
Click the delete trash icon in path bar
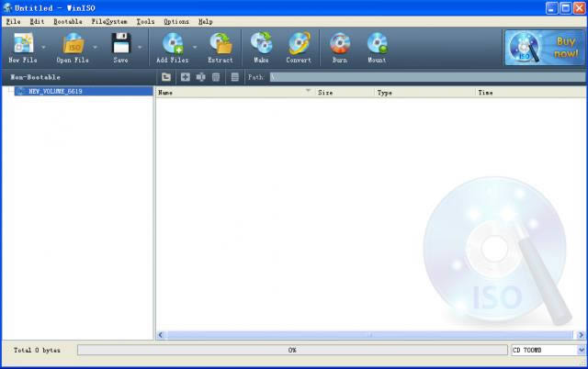[216, 77]
